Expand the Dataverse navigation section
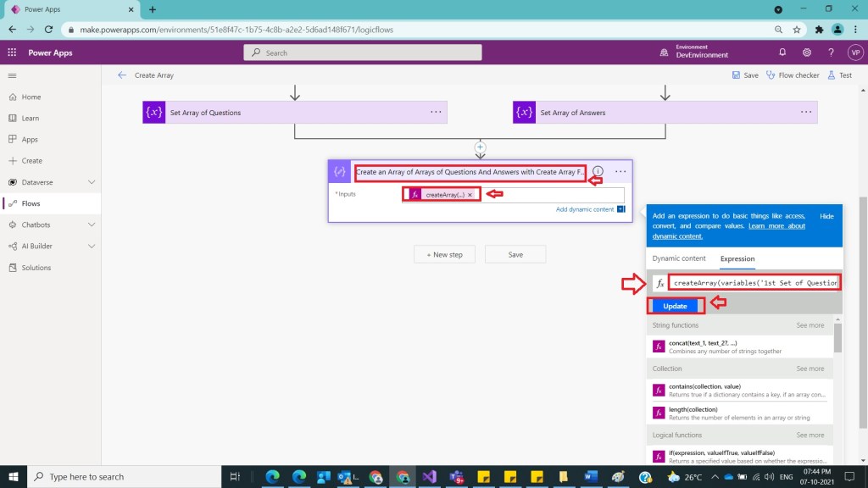Image resolution: width=868 pixels, height=488 pixels. (92, 182)
